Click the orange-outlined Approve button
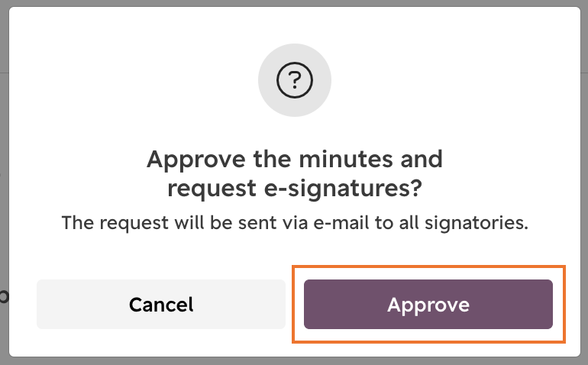 click(x=428, y=304)
